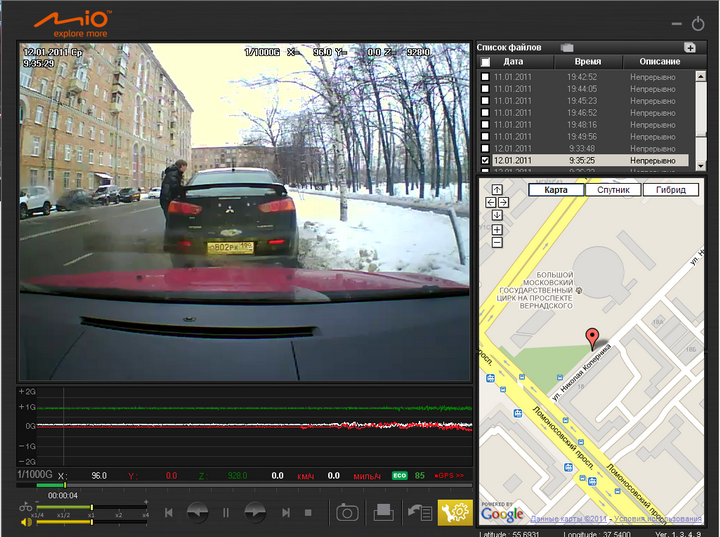The width and height of the screenshot is (720, 537).
Task: Switch map to Гибрид view
Action: tap(670, 190)
